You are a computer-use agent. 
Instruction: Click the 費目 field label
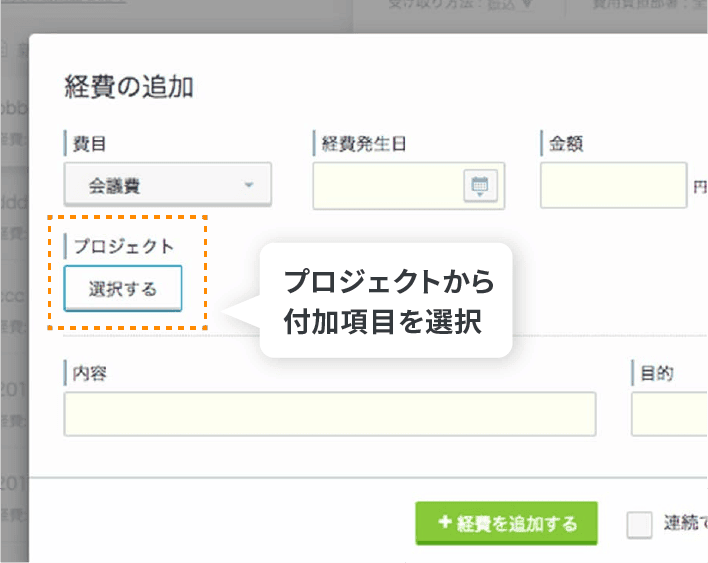[x=89, y=143]
